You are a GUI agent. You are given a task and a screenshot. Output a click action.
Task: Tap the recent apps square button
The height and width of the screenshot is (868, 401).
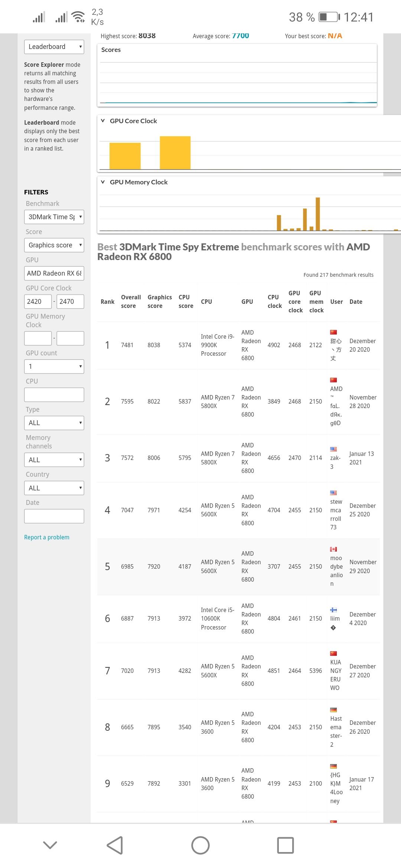[285, 845]
